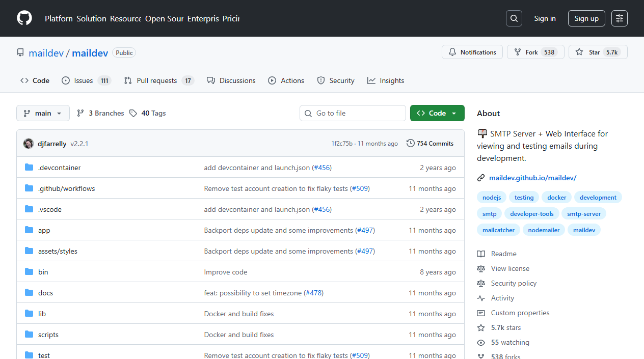Screen dimensions: 644x359
Task: Click the link icon beside maildev.github.io
Action: [481, 178]
